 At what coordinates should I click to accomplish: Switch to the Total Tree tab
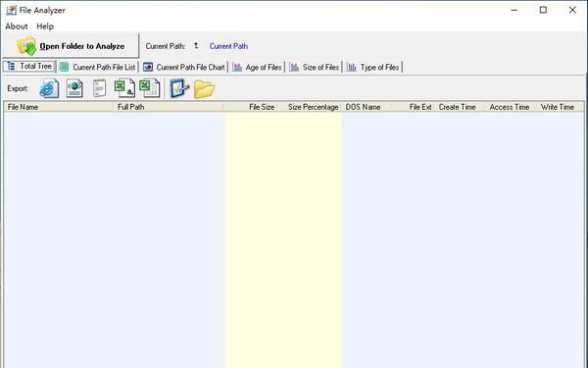pos(29,67)
